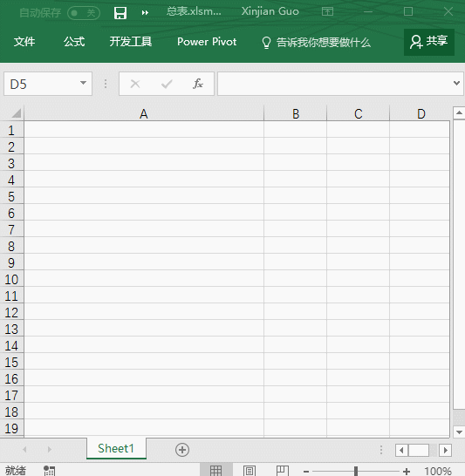Open the ribbon display options icon
The height and width of the screenshot is (476, 465).
327,11
